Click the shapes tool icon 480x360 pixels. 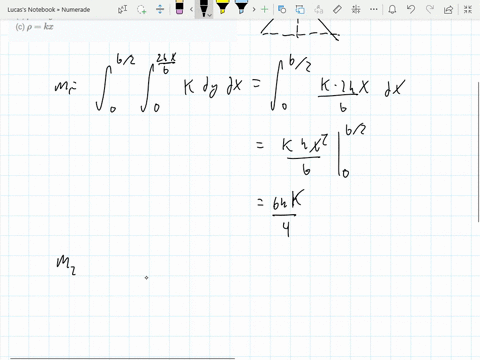(282, 9)
